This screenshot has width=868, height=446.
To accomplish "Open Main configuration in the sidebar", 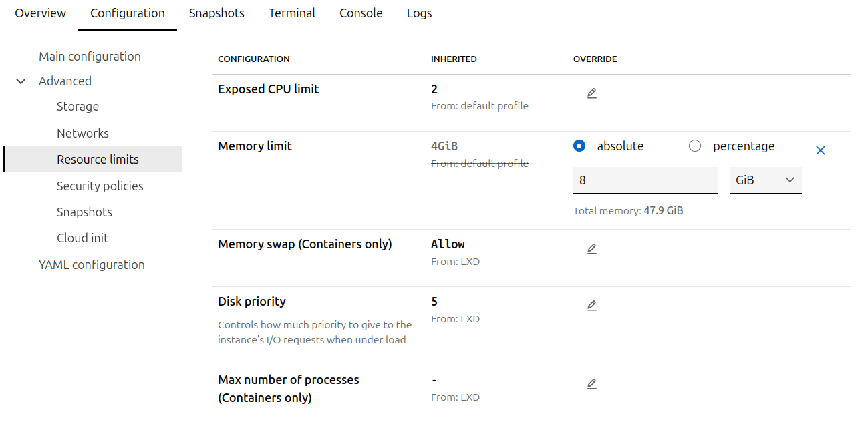I will 90,57.
